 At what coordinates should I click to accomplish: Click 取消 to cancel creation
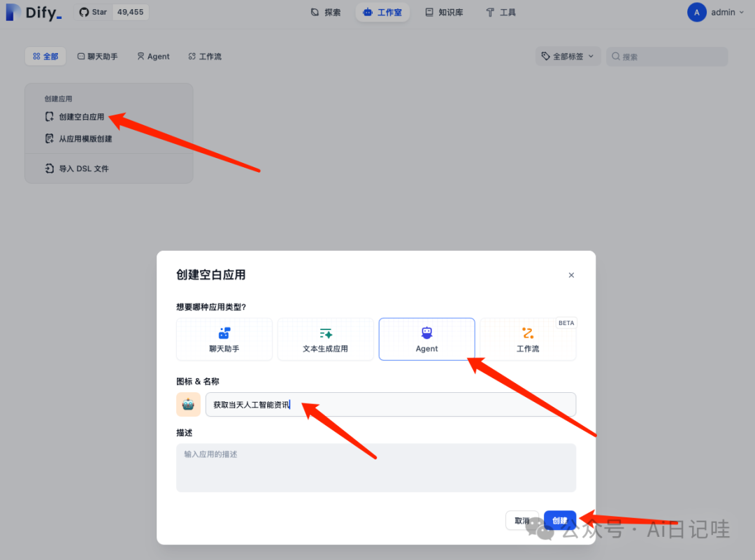click(x=522, y=520)
